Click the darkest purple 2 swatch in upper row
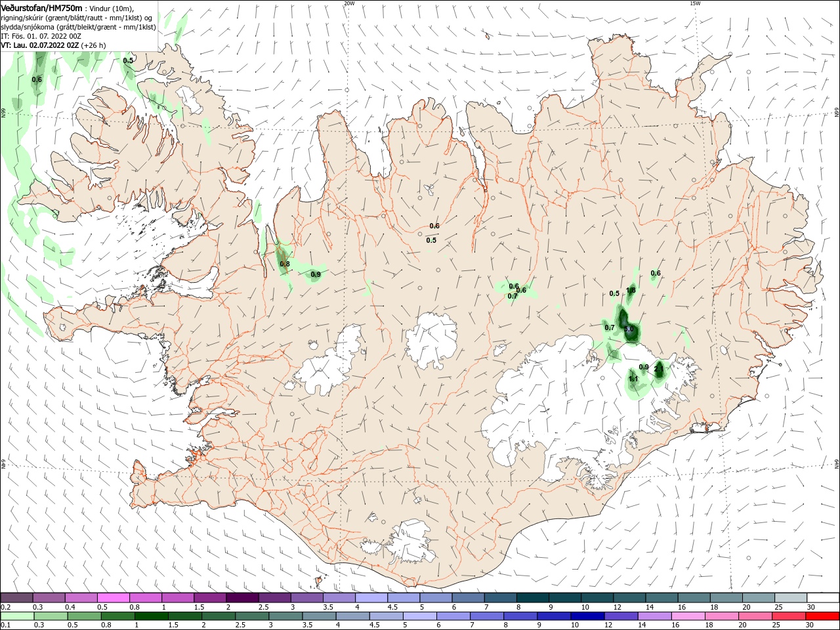The width and height of the screenshot is (840, 630). pyautogui.click(x=242, y=598)
